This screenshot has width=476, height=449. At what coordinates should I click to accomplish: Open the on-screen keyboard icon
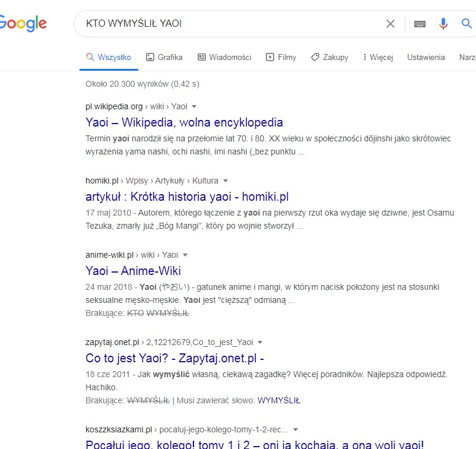point(420,24)
